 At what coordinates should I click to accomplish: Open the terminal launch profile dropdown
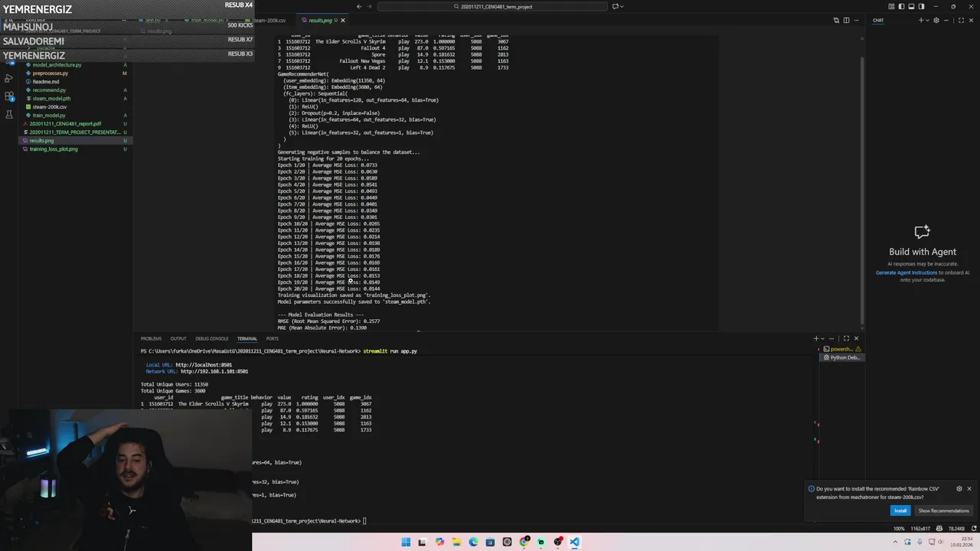click(823, 338)
